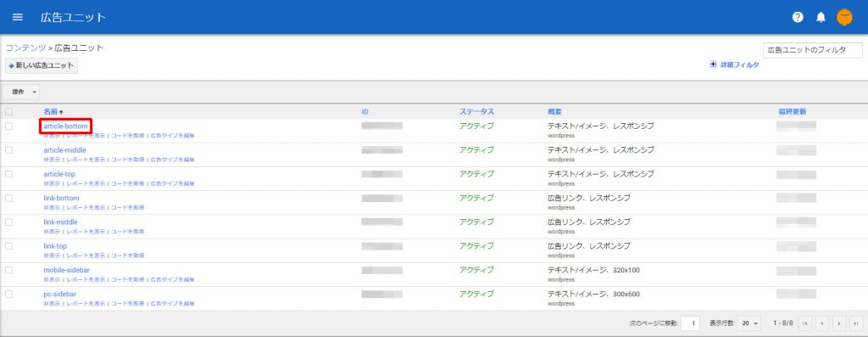Click 非表示 under article-top
868x337 pixels.
tap(52, 183)
